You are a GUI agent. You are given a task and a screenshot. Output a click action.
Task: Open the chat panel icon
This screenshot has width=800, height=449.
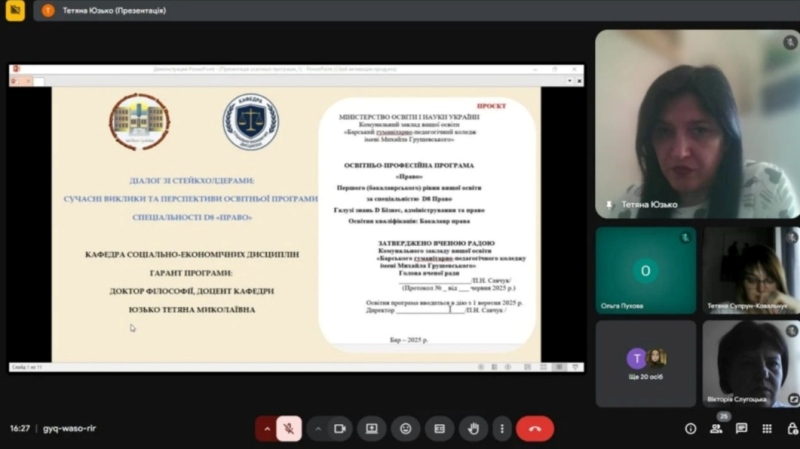(741, 429)
